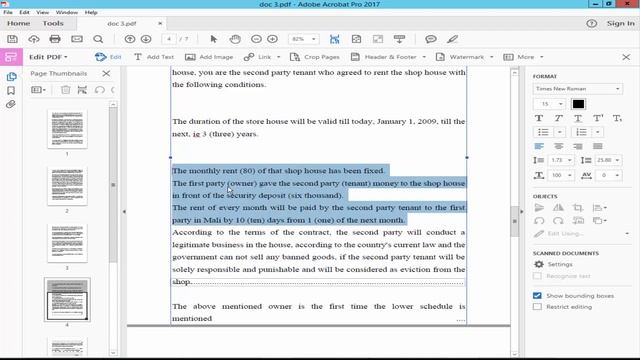Open the help question mark icon
Image resolution: width=640 pixels, height=360 pixels.
[591, 24]
